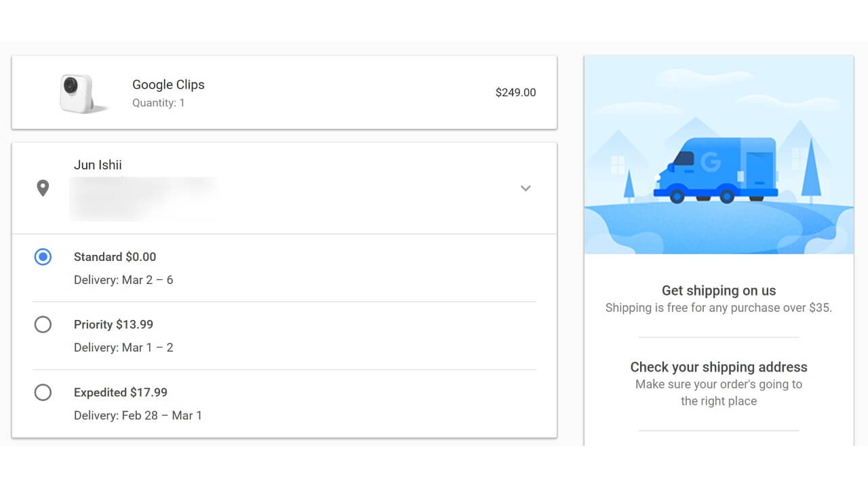Click the blurred shipping address
Viewport: 868px width, 488px height.
[144, 197]
